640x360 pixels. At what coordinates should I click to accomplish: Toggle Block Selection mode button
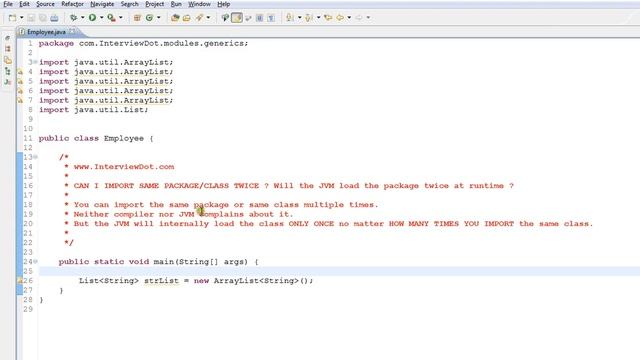260,18
